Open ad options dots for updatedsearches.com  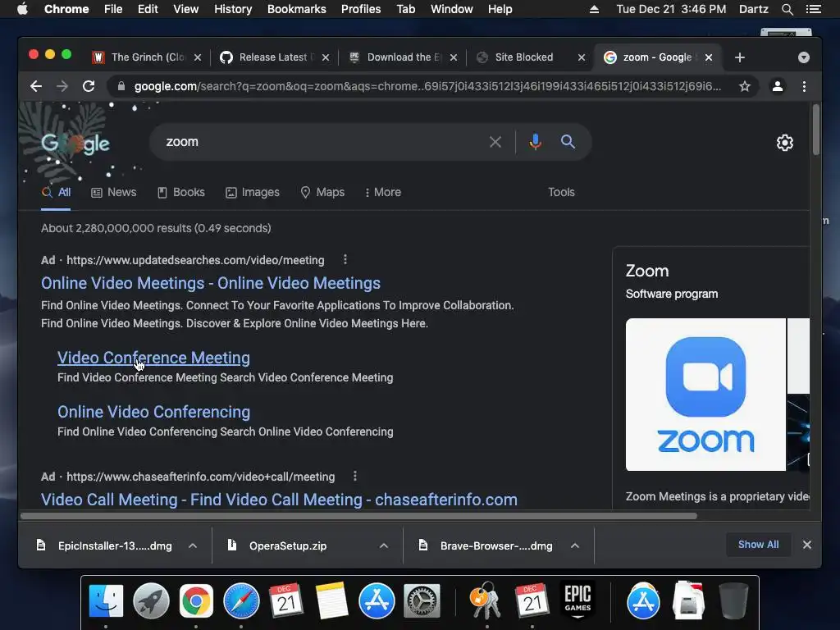(345, 260)
